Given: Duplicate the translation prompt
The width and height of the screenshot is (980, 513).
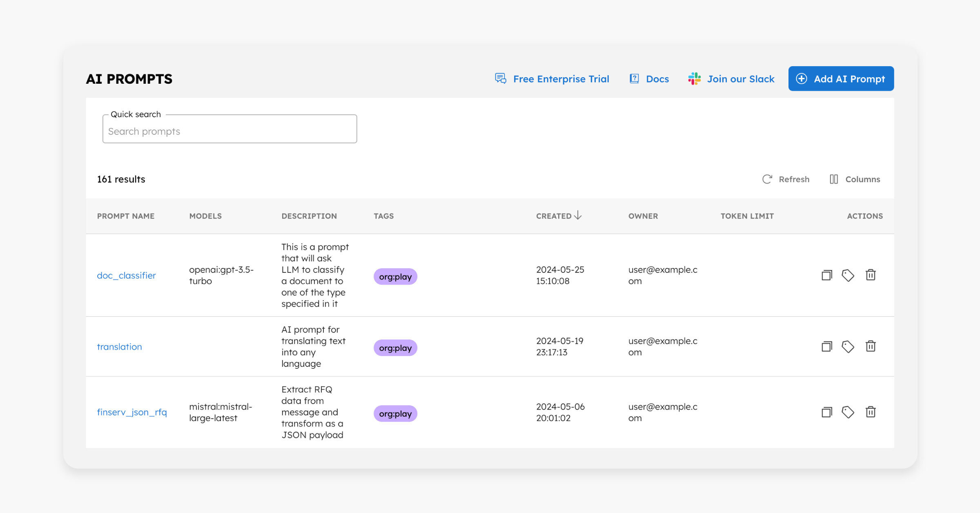Looking at the screenshot, I should [x=826, y=347].
